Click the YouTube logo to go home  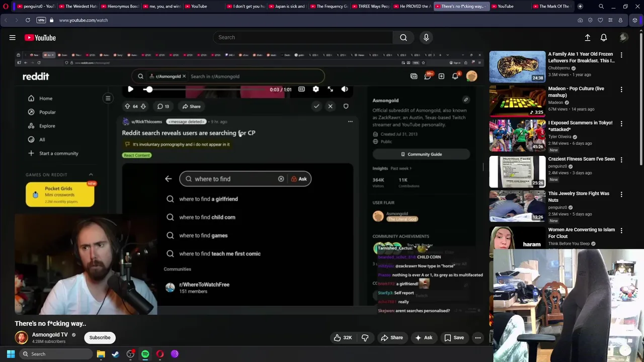40,38
